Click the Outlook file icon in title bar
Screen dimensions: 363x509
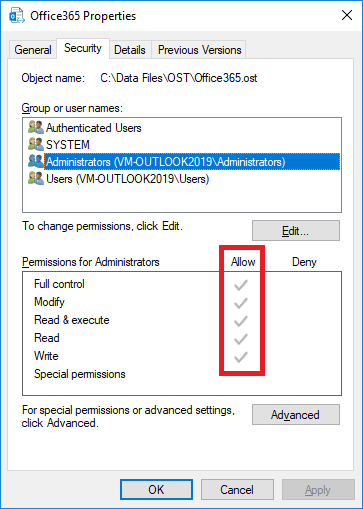tap(17, 15)
